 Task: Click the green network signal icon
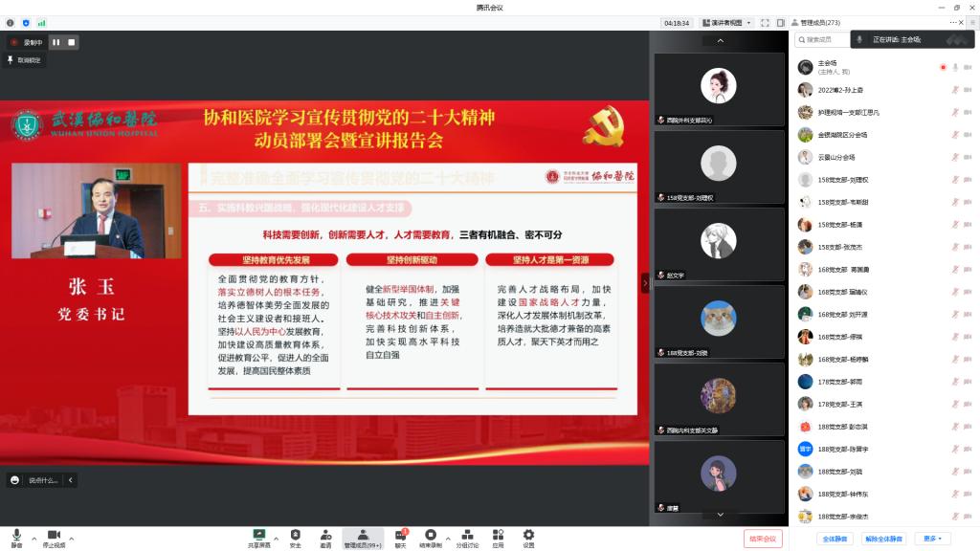(41, 23)
